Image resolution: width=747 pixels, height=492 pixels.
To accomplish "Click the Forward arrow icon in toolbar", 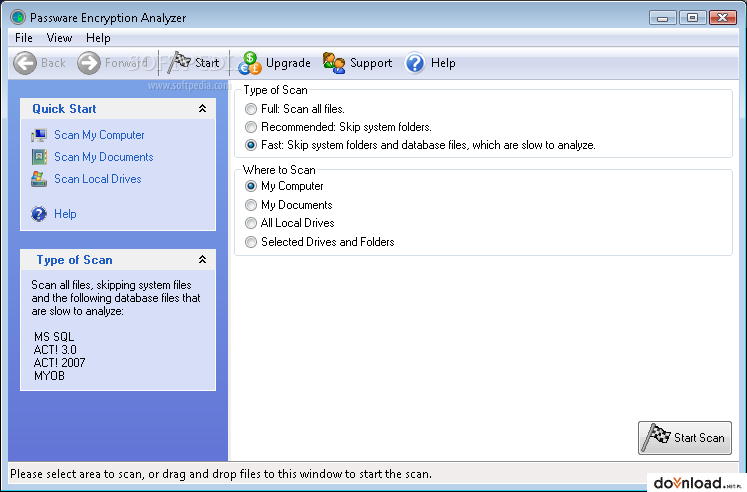I will click(89, 63).
